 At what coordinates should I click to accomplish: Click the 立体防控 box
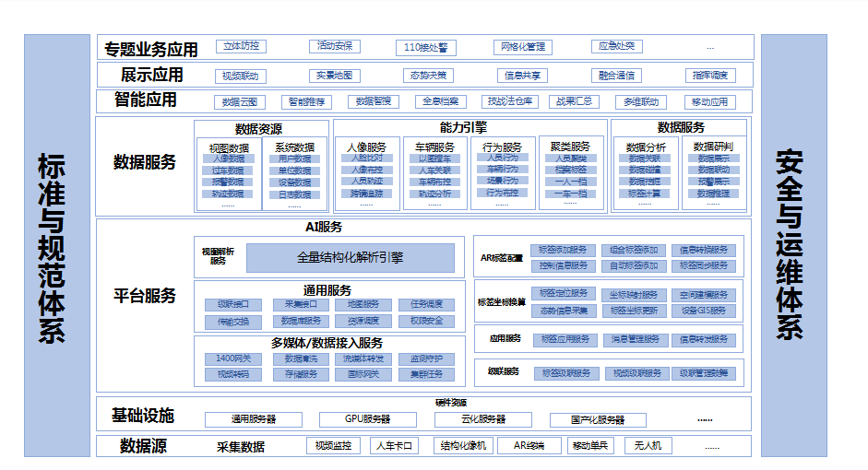[241, 46]
